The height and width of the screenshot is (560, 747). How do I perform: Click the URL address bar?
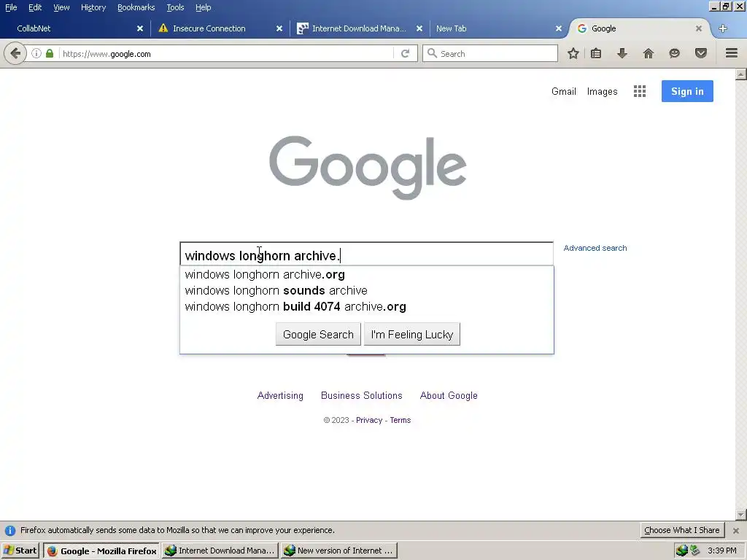click(x=226, y=53)
